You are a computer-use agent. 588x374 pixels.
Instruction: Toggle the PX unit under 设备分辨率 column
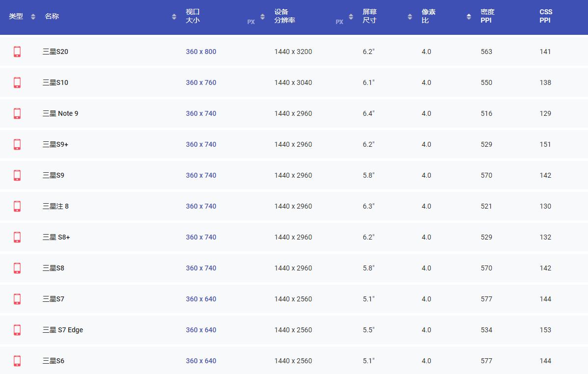pyautogui.click(x=339, y=22)
